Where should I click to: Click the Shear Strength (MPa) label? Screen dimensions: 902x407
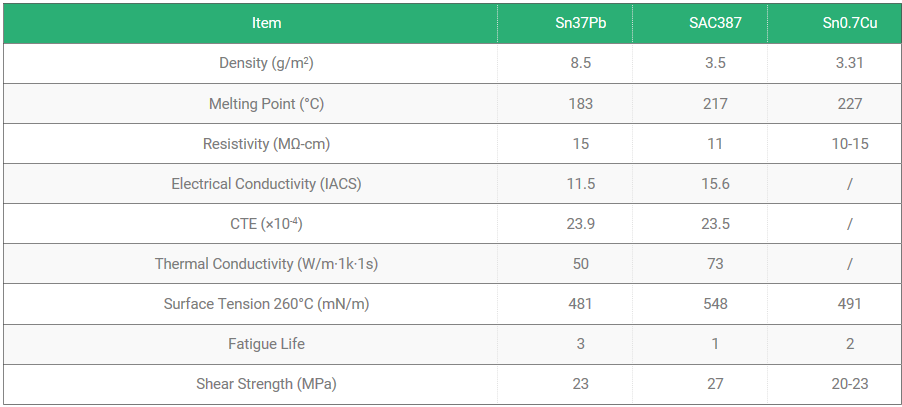tap(266, 384)
